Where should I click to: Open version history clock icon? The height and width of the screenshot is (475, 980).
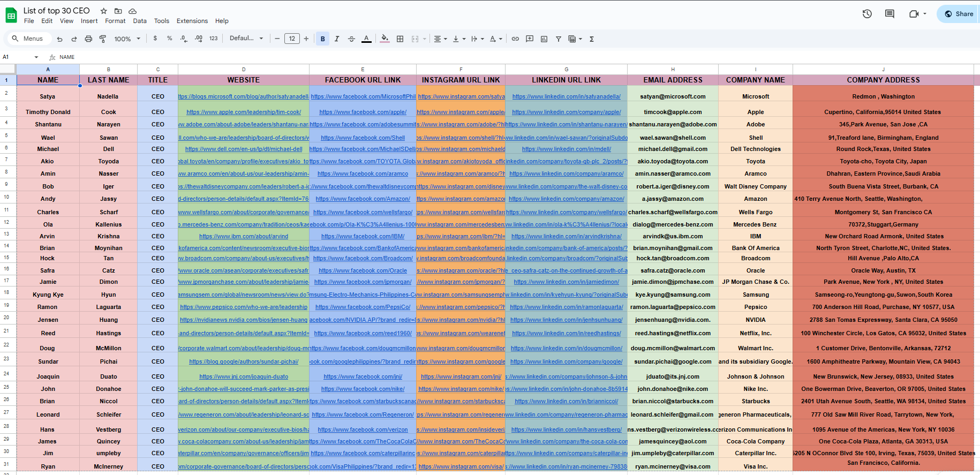pos(867,14)
